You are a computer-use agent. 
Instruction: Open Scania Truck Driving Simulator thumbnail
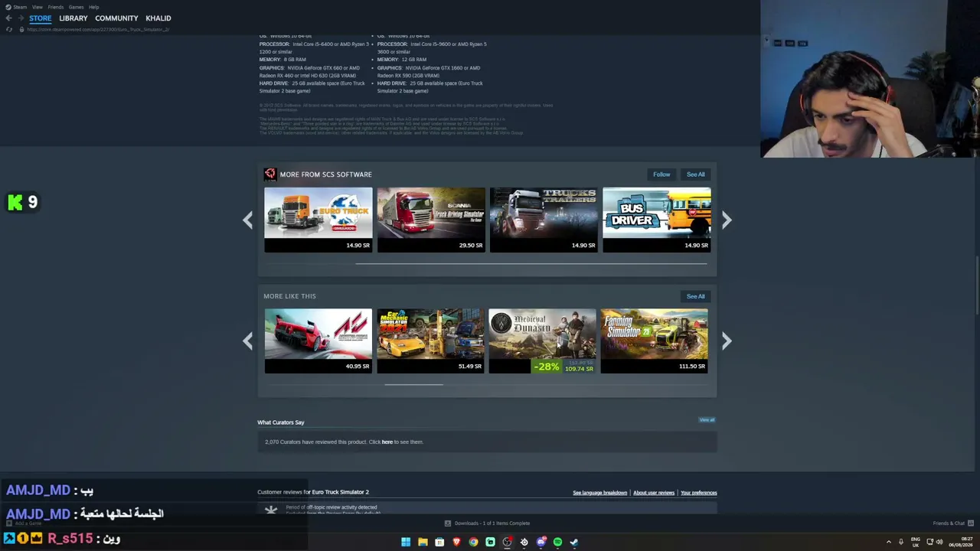tap(431, 220)
